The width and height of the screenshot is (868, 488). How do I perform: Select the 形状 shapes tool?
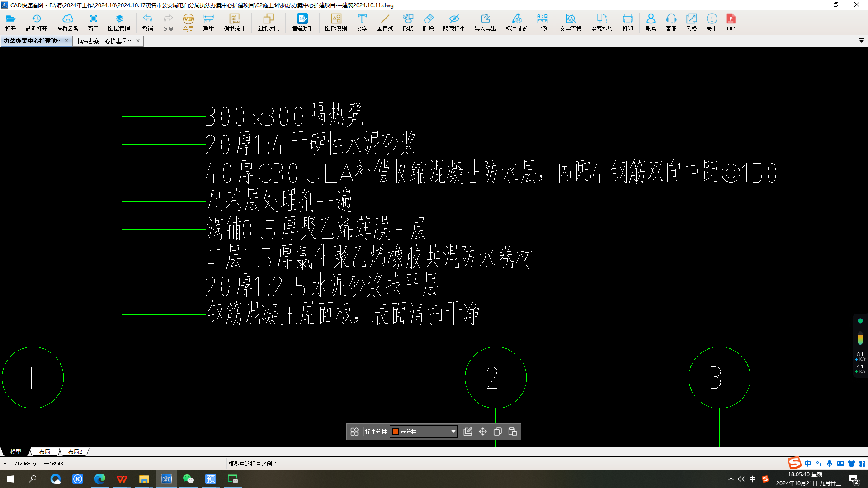(408, 22)
